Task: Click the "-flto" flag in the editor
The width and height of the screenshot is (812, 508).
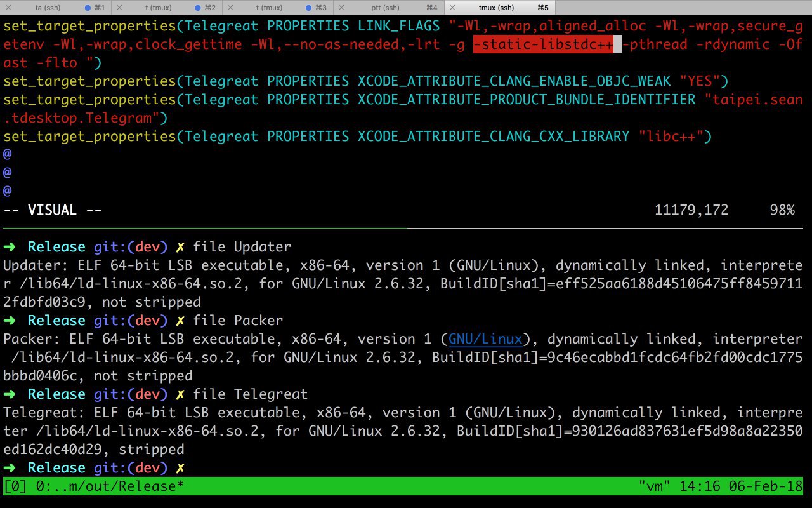Action: tap(56, 63)
